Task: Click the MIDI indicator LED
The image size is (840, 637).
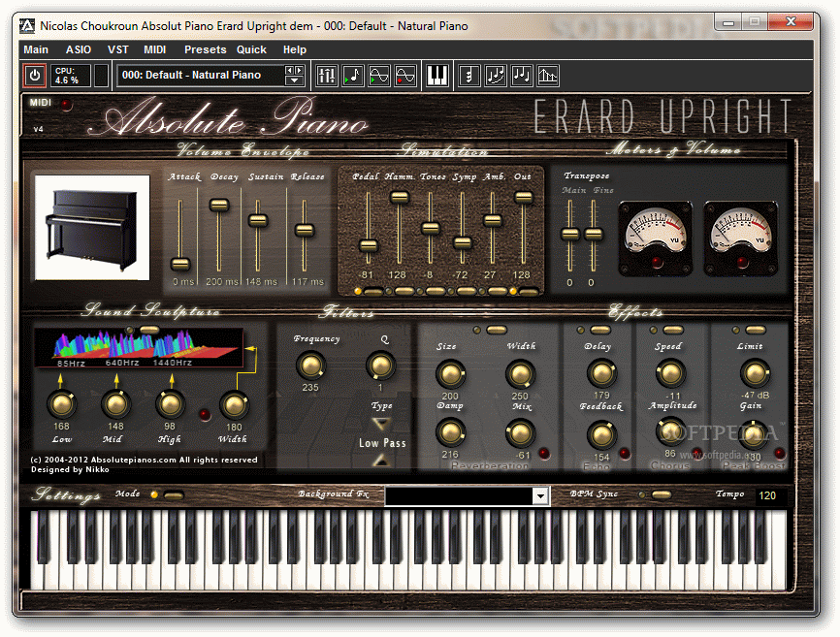Action: 66,105
